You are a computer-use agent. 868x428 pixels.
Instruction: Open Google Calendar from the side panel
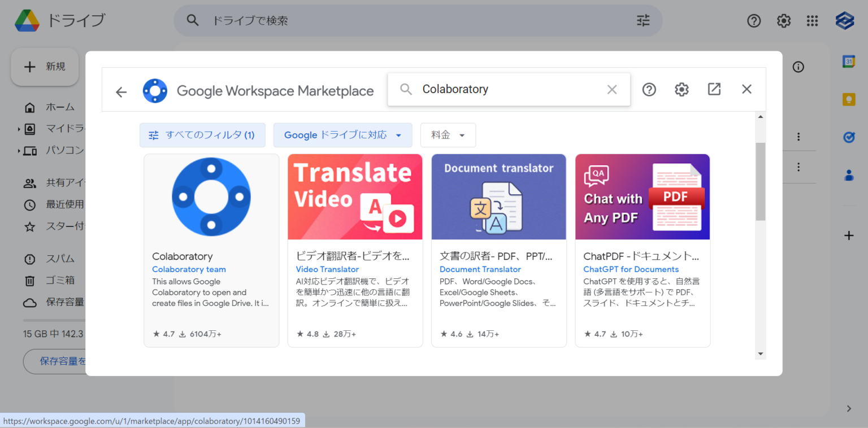(849, 60)
